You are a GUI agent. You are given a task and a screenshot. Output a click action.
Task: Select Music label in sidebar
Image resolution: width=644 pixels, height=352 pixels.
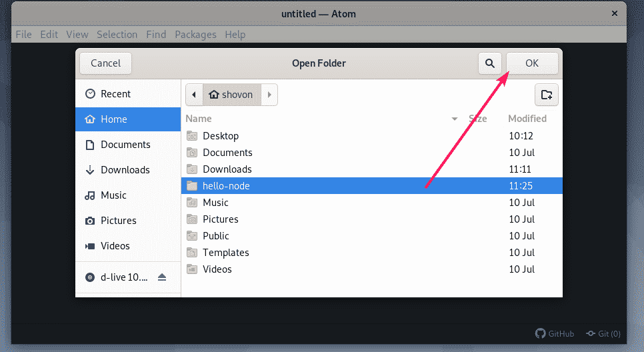(114, 195)
